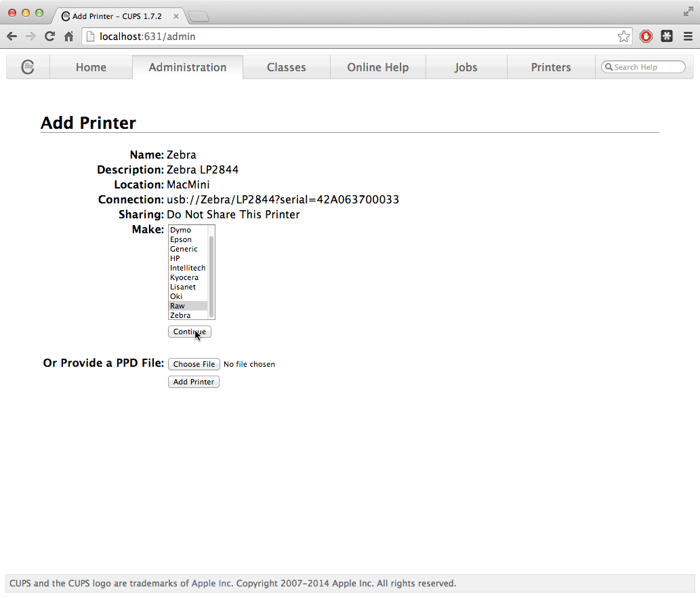Screen dimensions: 700x598
Task: Click the browser back arrow
Action: 12,37
